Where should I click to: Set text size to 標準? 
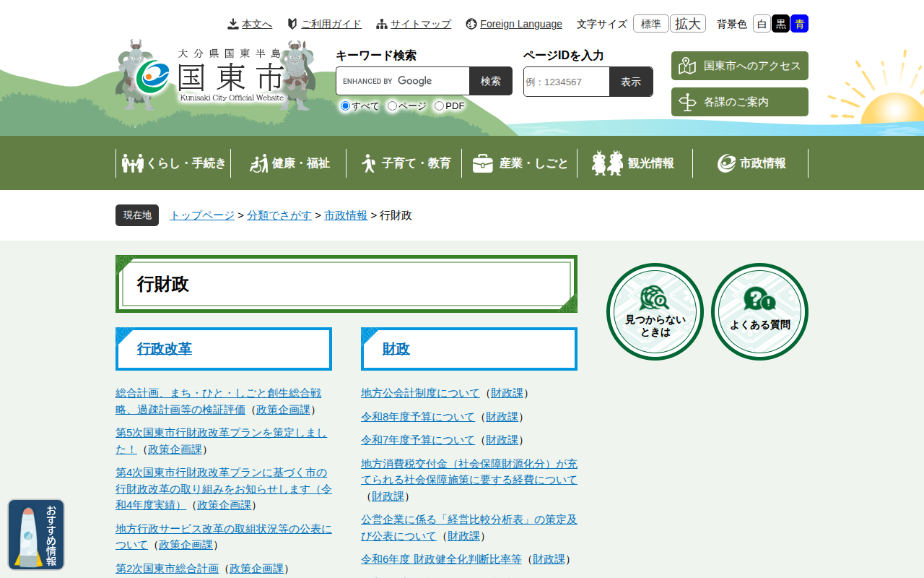click(x=651, y=24)
